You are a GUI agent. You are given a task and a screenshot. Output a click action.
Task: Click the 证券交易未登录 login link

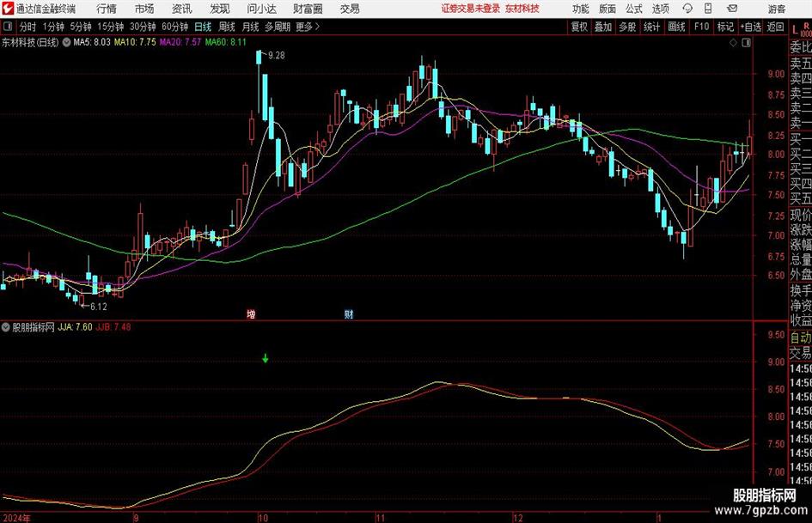(471, 9)
